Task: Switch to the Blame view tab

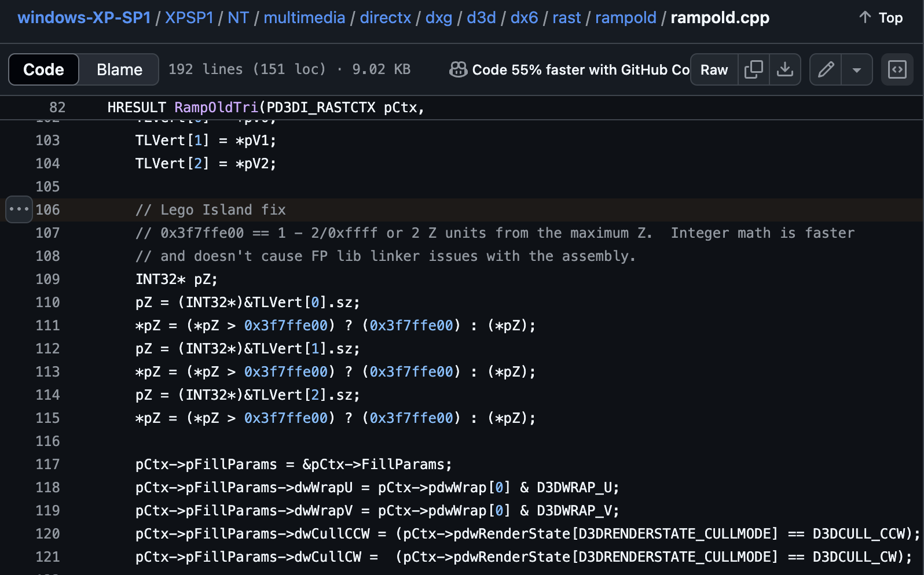Action: tap(119, 70)
